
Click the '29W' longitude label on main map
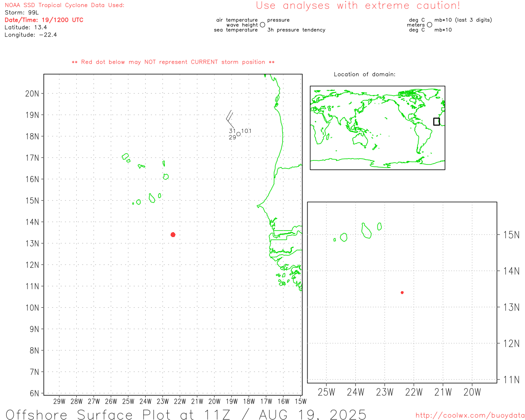(x=59, y=401)
